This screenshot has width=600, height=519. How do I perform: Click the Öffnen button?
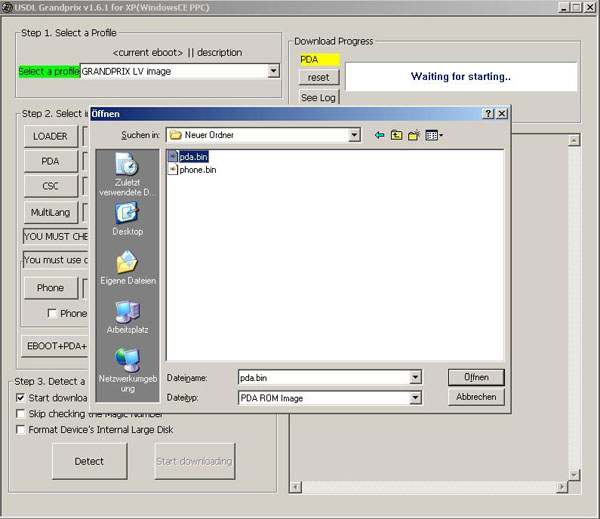click(476, 378)
